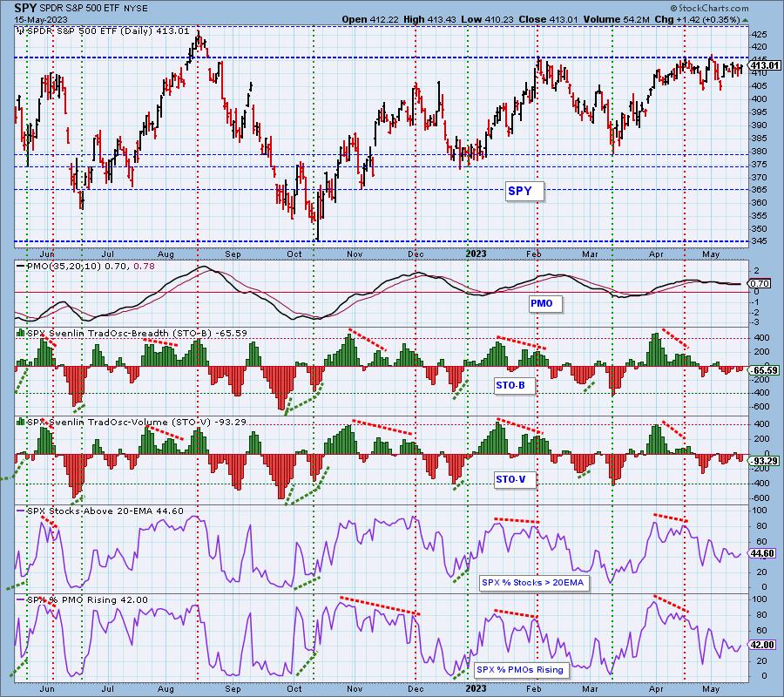Click the 'SPDR S&P 500 ETF (Daily) 413.01' panel legend
This screenshot has height=697, width=784.
[x=109, y=31]
